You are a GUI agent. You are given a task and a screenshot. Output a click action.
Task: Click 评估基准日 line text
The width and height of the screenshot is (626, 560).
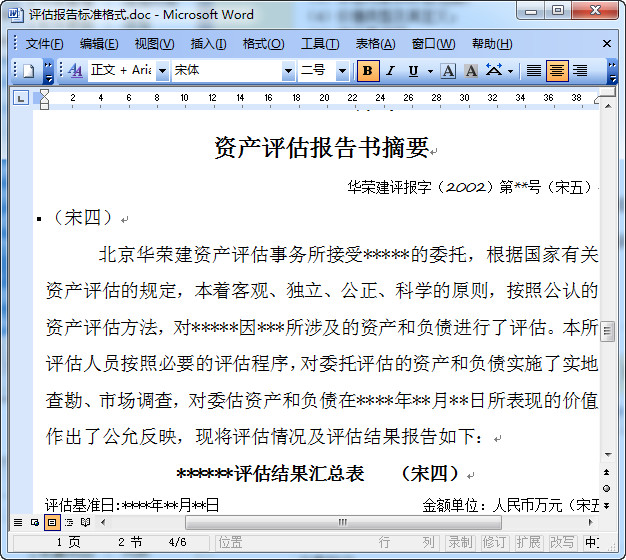point(132,505)
